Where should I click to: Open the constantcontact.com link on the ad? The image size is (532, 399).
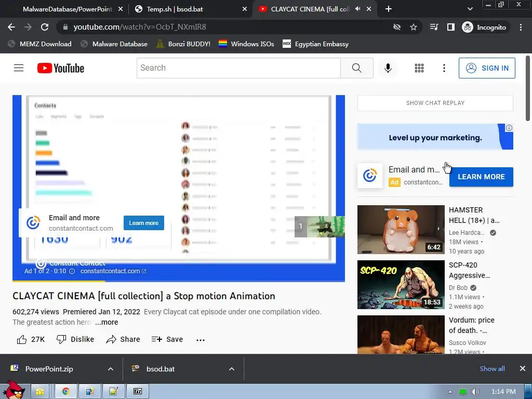point(113,271)
